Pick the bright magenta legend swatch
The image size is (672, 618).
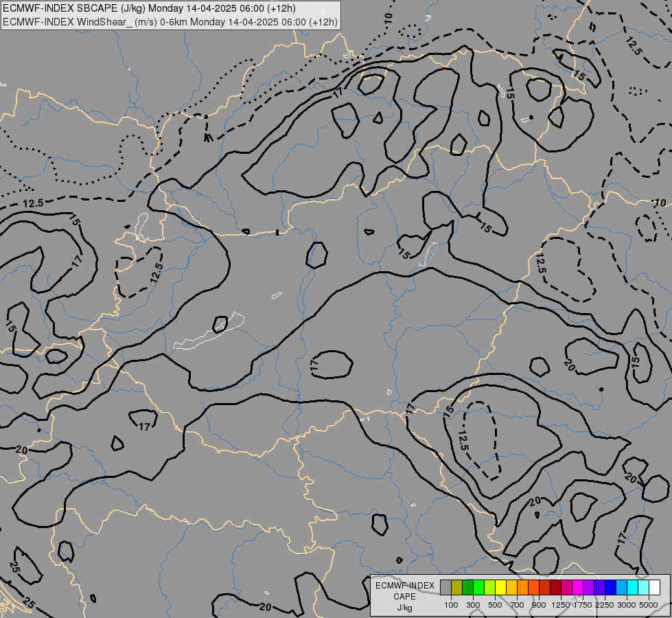point(578,588)
